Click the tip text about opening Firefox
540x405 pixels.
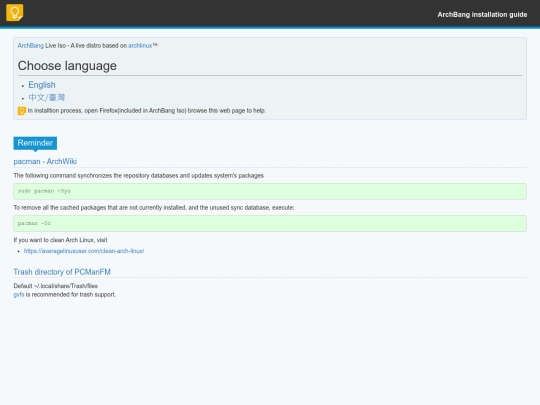click(147, 111)
